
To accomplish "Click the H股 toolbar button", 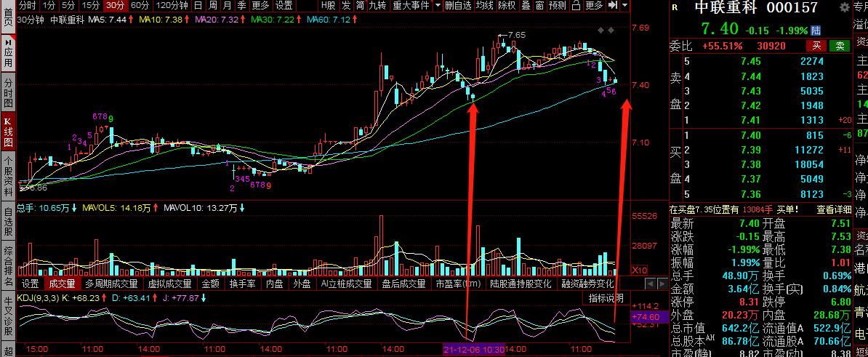I will coord(329,6).
